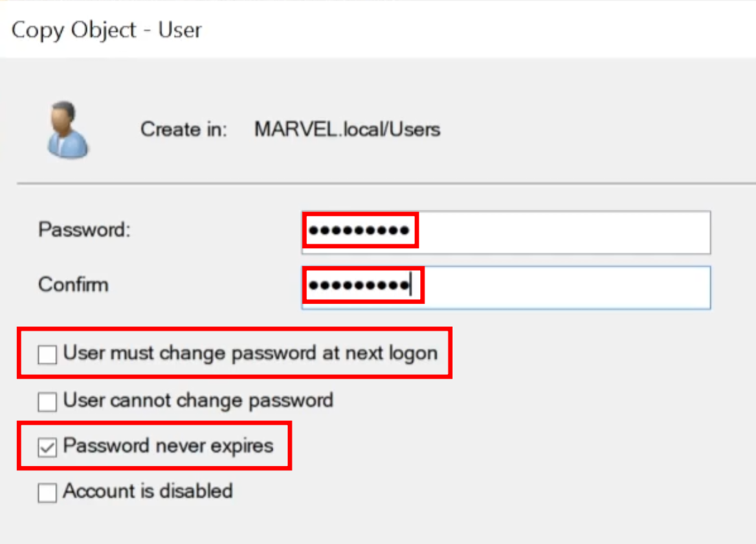
Task: Click the 'MARVEL.local/Users' path text
Action: coord(347,129)
